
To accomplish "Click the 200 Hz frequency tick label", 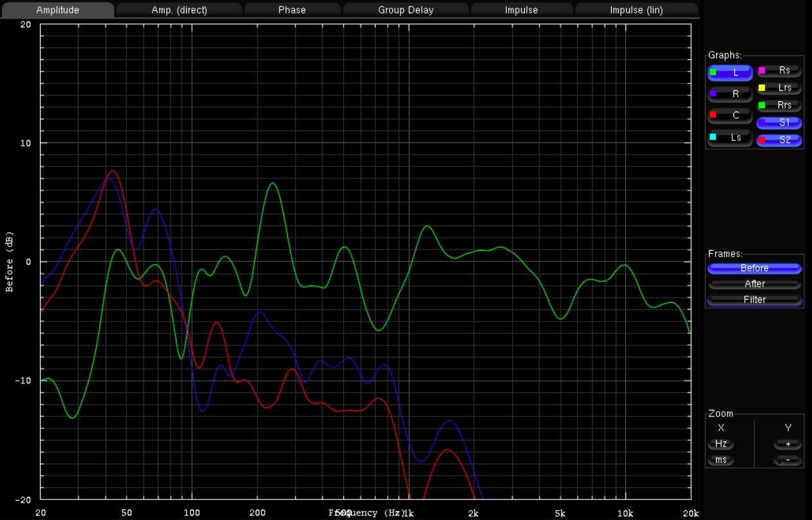I will 258,513.
